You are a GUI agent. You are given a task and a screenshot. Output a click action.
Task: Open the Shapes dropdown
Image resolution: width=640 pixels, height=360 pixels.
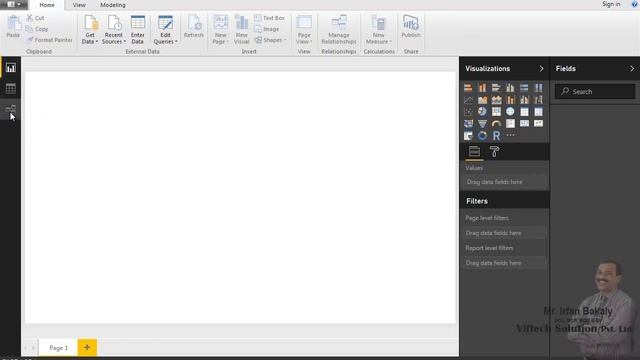(270, 40)
